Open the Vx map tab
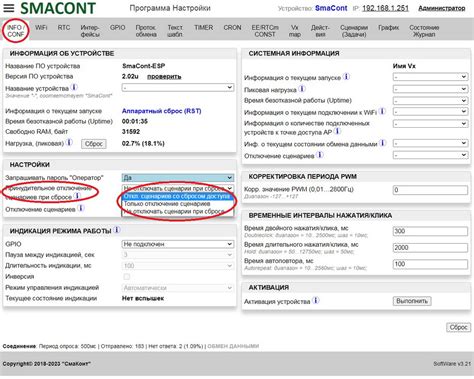Screen dimensions: 474x379 (295, 31)
